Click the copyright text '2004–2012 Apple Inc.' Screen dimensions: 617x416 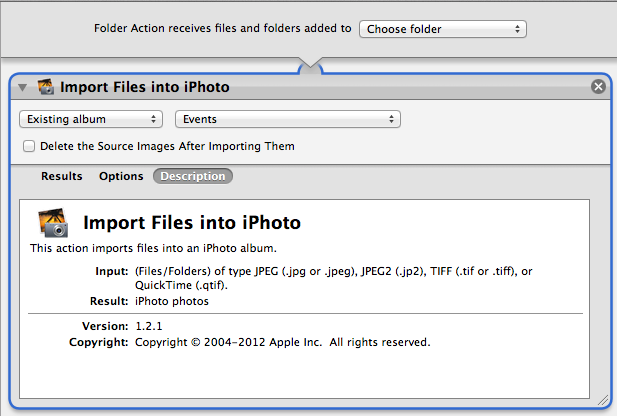pyautogui.click(x=263, y=342)
